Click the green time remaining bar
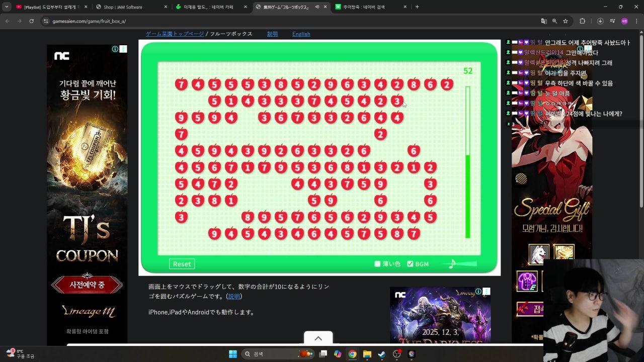Image resolution: width=644 pixels, height=362 pixels. (x=468, y=196)
